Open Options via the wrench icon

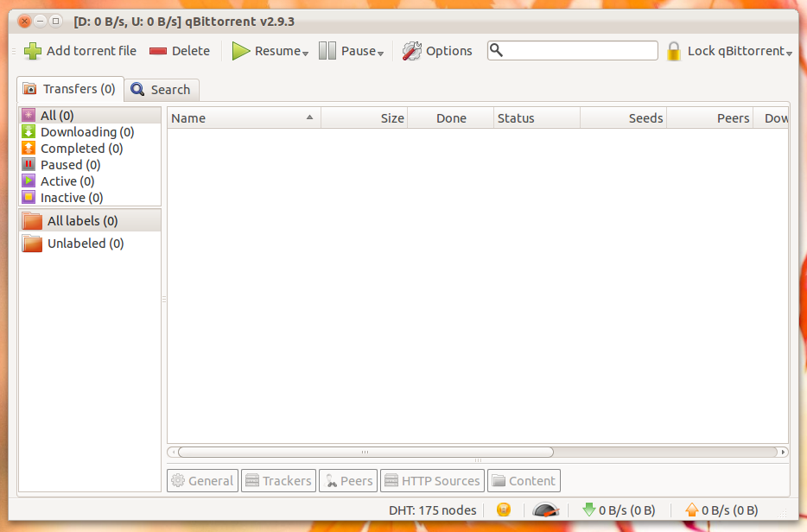pos(411,51)
